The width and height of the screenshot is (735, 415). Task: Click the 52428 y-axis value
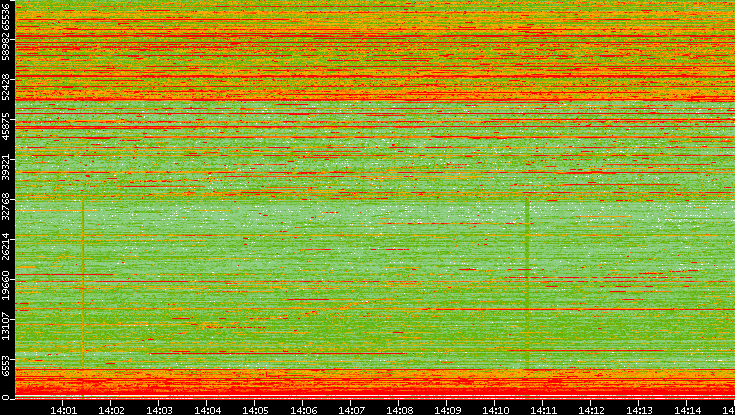(6, 87)
